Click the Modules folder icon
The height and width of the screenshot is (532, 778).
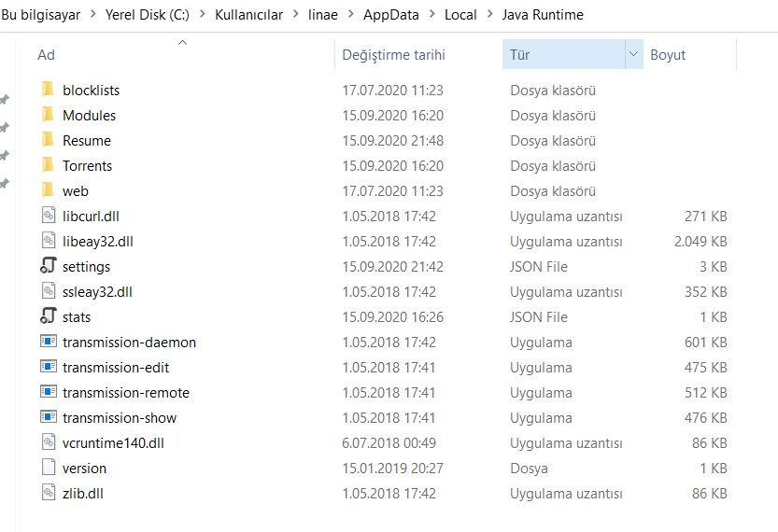48,115
